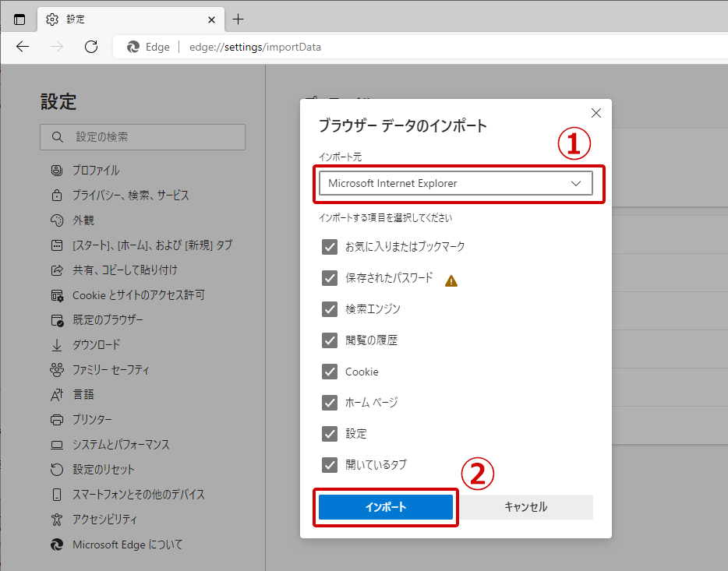Click the blue インポート button
The width and height of the screenshot is (728, 571).
(x=386, y=507)
